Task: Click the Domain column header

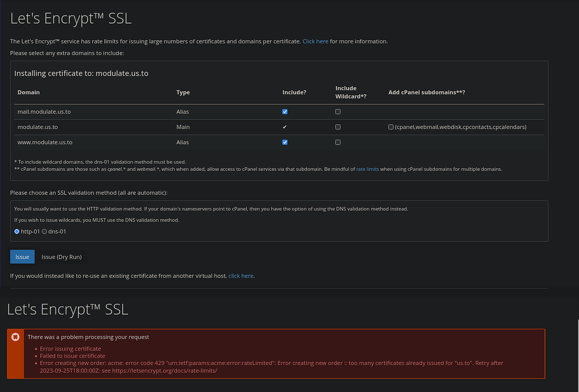Action: [29, 92]
